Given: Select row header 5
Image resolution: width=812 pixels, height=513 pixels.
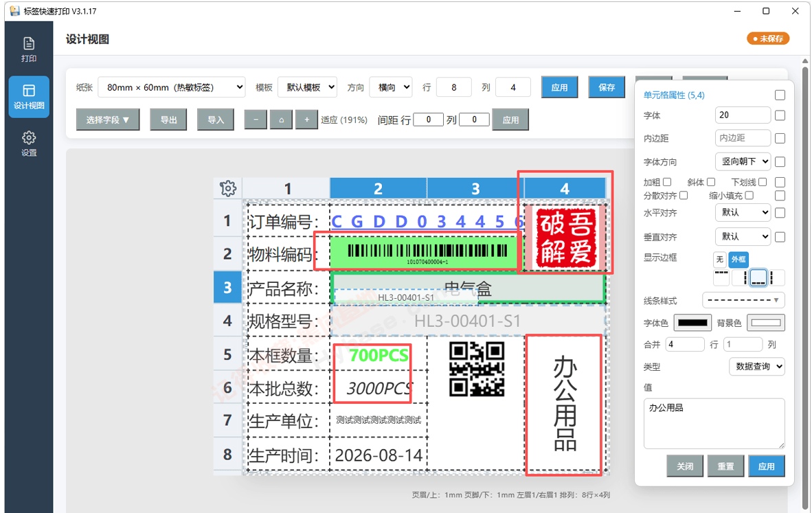Looking at the screenshot, I should click(x=227, y=354).
